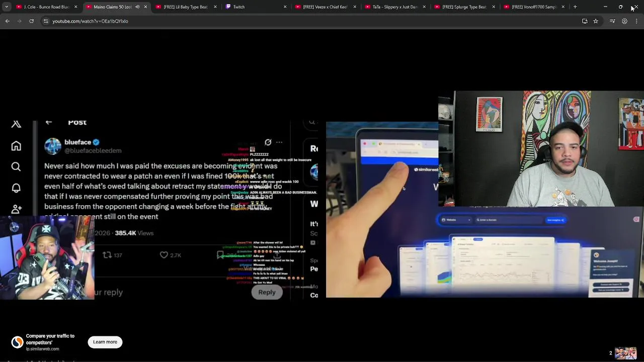Close the Twitch tab
This screenshot has height=362, width=644.
point(285,7)
